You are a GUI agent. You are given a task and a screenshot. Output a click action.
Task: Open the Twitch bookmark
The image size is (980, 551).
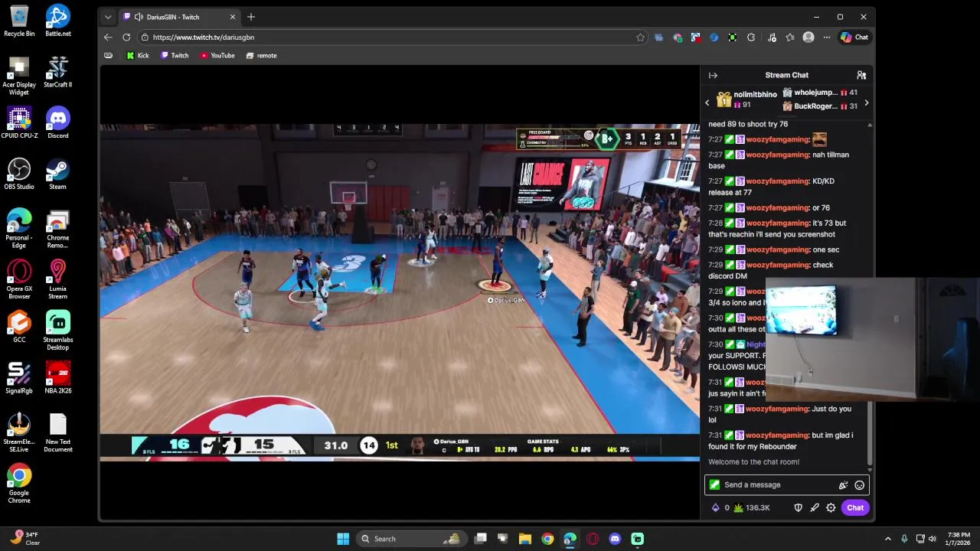pyautogui.click(x=175, y=55)
